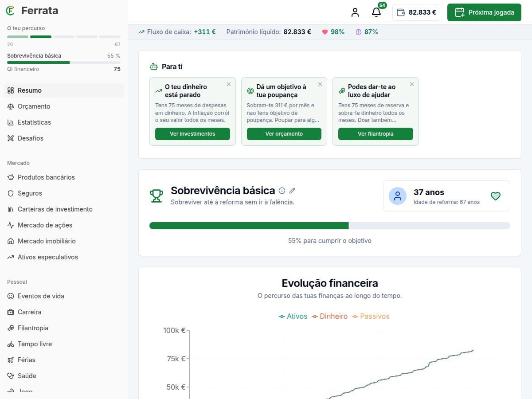The image size is (532, 399).
Task: Open notifications bell with 54 badge
Action: (x=376, y=12)
